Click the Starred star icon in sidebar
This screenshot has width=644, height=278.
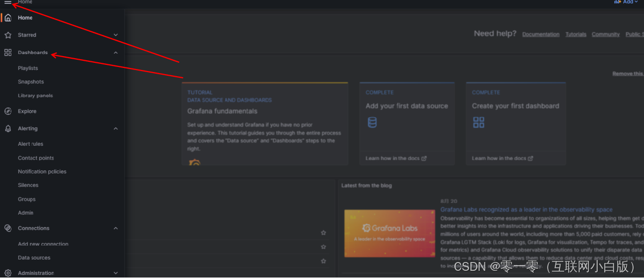[8, 36]
